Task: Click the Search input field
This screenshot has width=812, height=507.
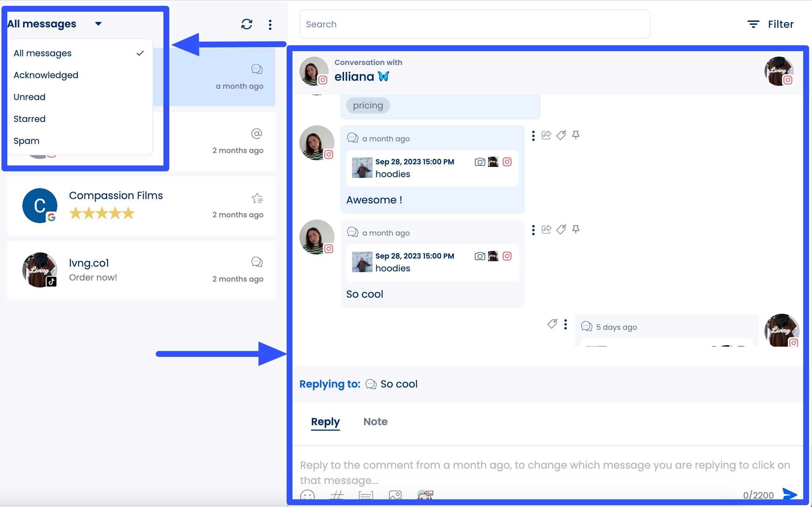Action: [475, 24]
